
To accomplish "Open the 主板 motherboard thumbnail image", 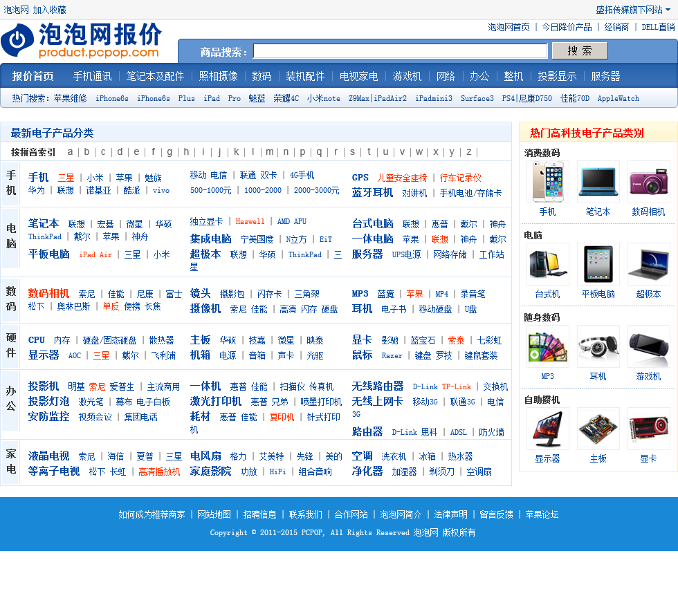I will (x=598, y=429).
